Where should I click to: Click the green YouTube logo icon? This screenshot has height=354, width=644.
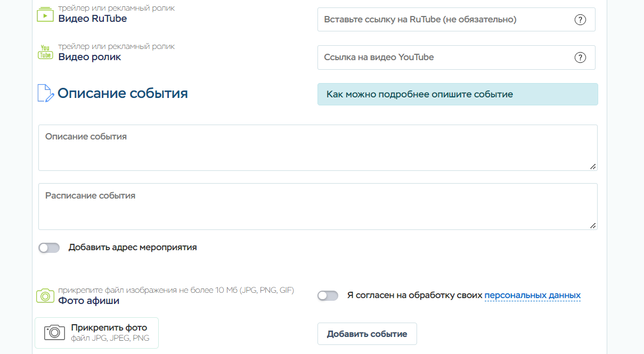(45, 52)
